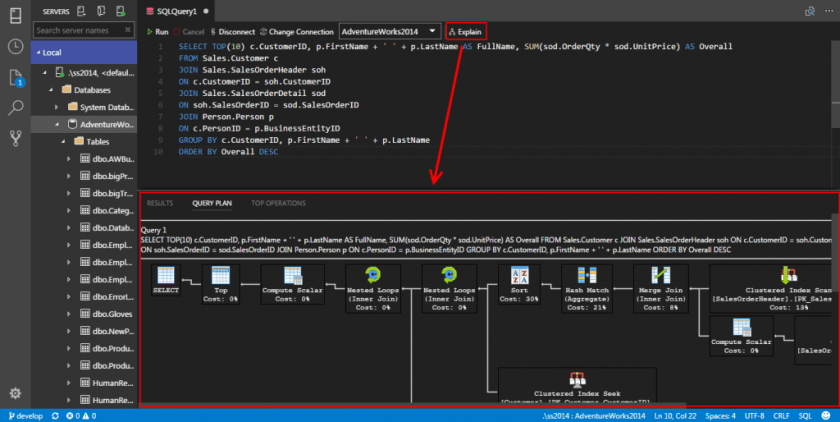Open the Search magnifier icon in sidebar
Image resolution: width=840 pixels, height=422 pixels.
coord(16,108)
